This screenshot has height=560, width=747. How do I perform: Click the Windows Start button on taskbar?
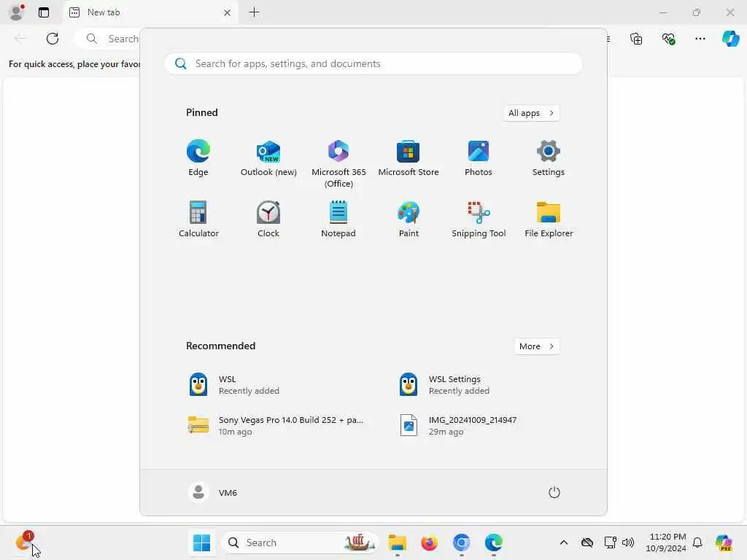201,542
